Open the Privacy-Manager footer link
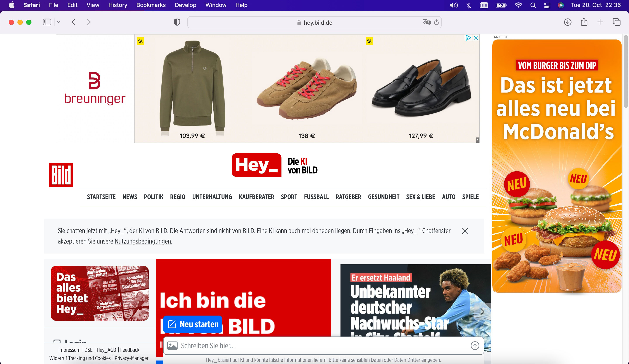Viewport: 629px width, 364px height. click(131, 358)
